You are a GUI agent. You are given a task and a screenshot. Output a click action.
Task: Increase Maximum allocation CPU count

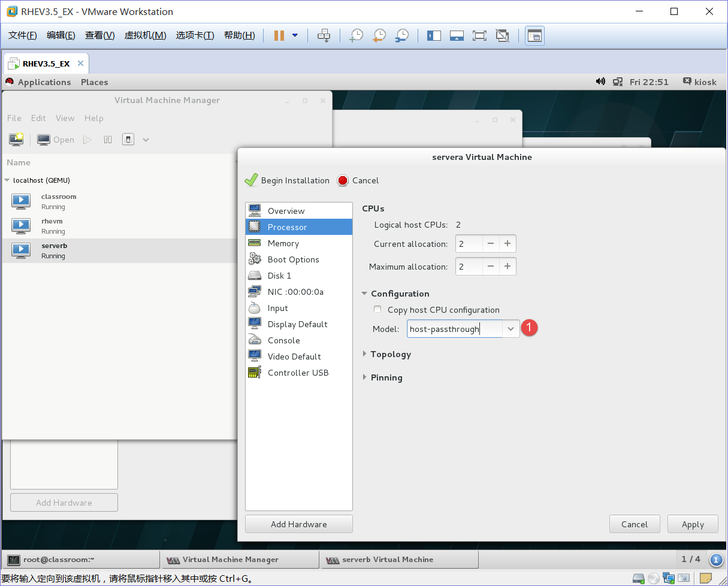508,267
